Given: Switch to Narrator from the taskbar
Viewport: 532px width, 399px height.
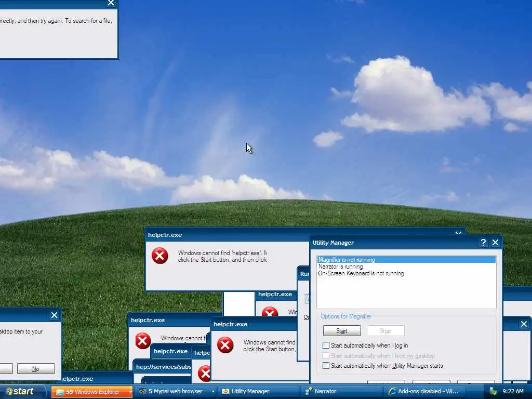Looking at the screenshot, I should [x=342, y=392].
